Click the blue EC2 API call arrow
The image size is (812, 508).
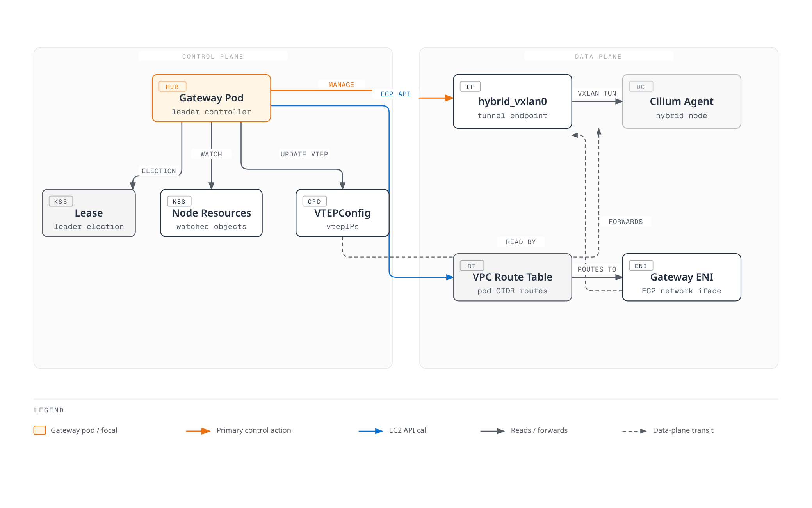tap(371, 431)
